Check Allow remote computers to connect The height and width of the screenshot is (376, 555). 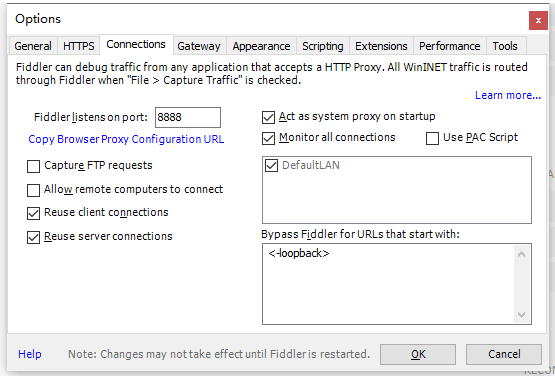tap(33, 190)
